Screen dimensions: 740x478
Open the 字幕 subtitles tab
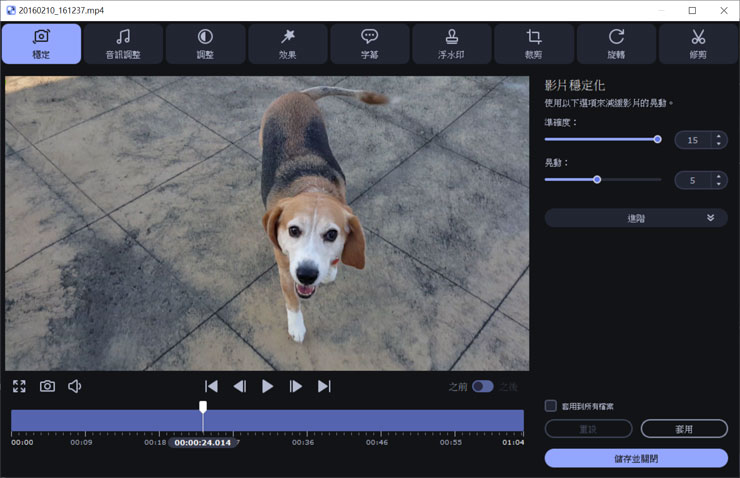(x=370, y=44)
